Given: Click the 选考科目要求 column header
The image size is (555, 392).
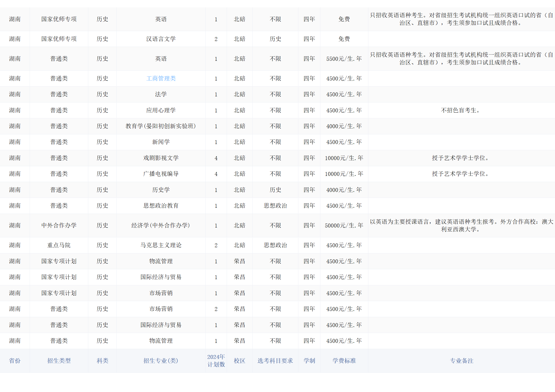Looking at the screenshot, I should pyautogui.click(x=275, y=361).
